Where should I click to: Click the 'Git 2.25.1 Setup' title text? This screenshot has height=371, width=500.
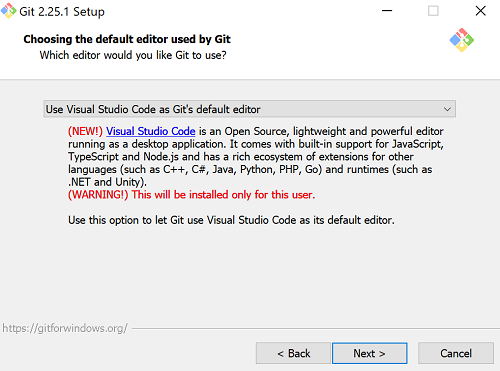click(x=62, y=12)
